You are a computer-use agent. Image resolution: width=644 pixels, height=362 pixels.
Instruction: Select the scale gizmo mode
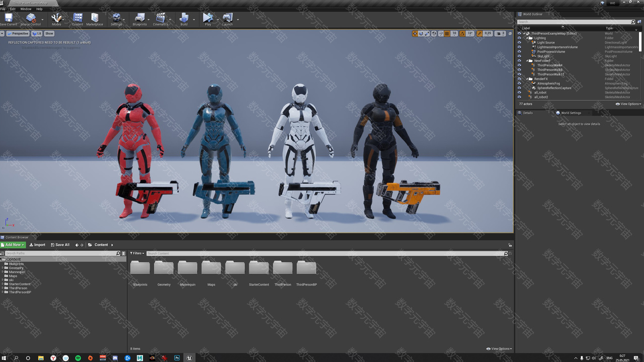tap(427, 34)
